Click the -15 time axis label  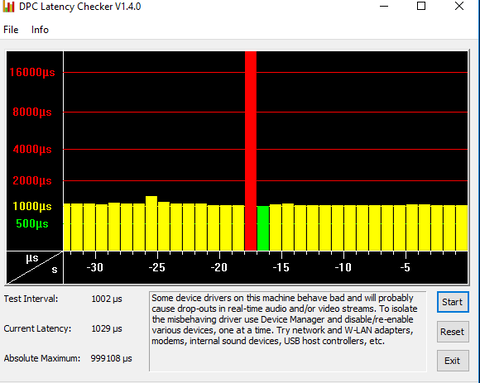tap(281, 267)
